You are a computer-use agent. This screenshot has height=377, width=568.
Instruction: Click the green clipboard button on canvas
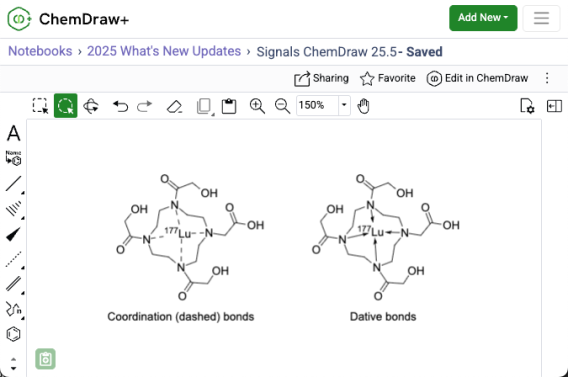46,359
